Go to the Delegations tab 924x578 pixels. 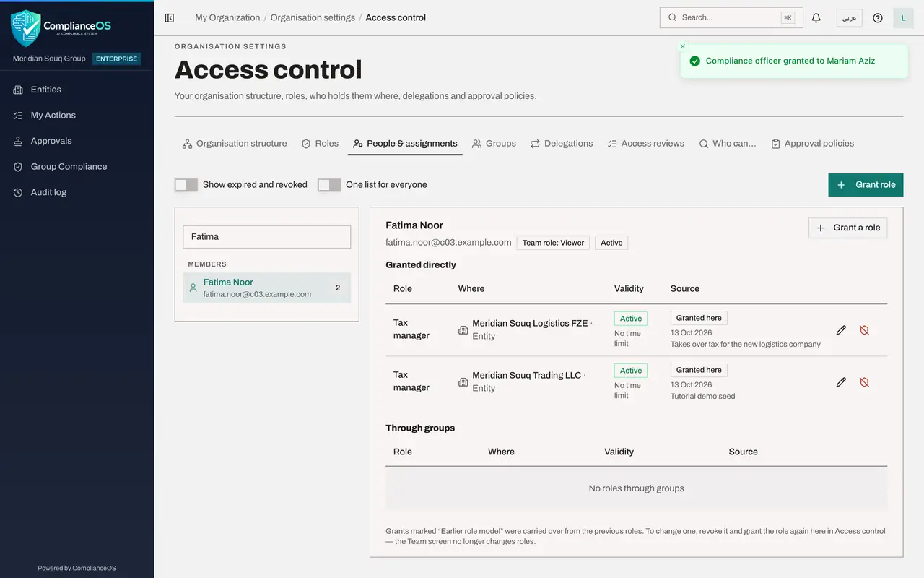coord(562,144)
